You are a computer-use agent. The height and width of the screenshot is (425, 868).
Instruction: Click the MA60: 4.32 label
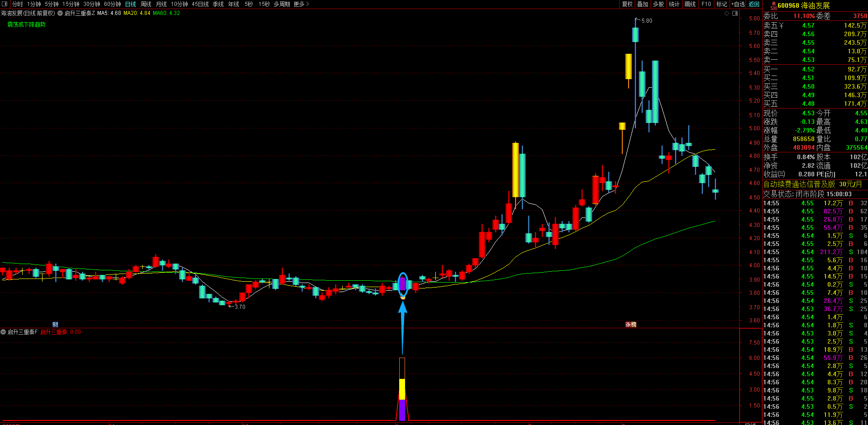[166, 13]
